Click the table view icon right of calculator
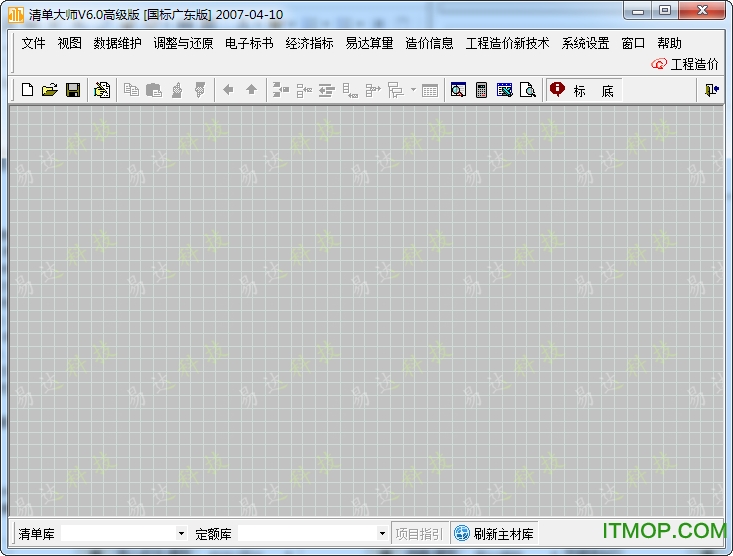The height and width of the screenshot is (556, 733). (x=505, y=90)
